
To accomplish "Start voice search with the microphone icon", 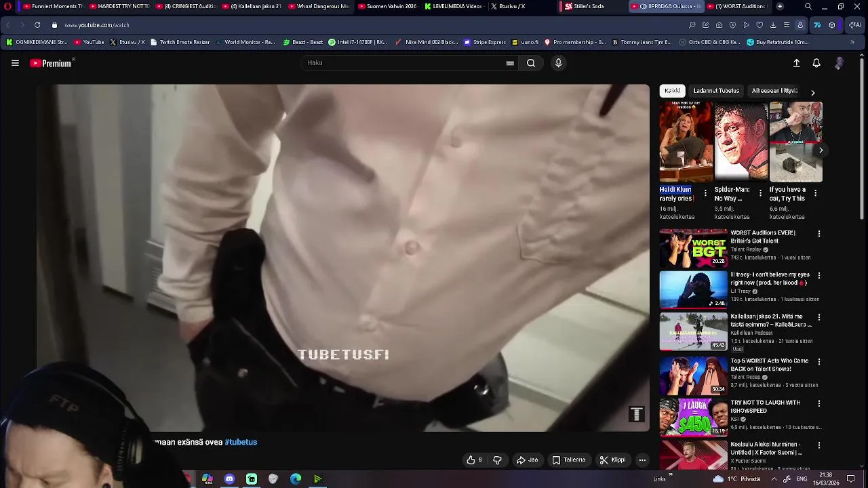I will (558, 63).
